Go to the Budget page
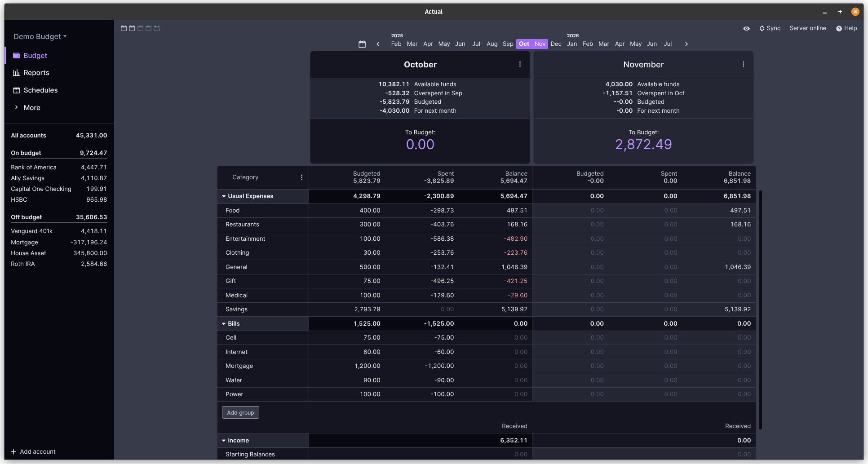This screenshot has height=464, width=868. click(x=35, y=56)
